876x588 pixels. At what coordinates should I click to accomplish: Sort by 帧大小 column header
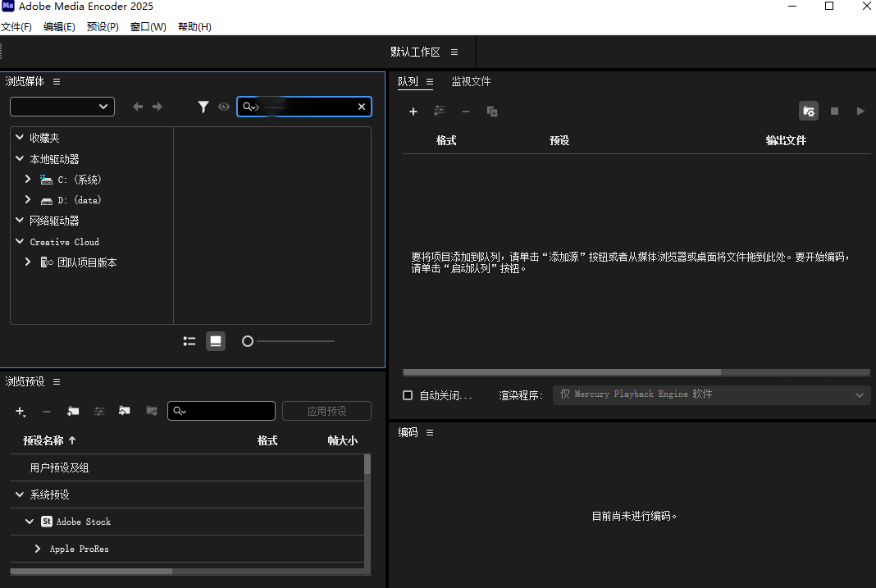pos(343,440)
